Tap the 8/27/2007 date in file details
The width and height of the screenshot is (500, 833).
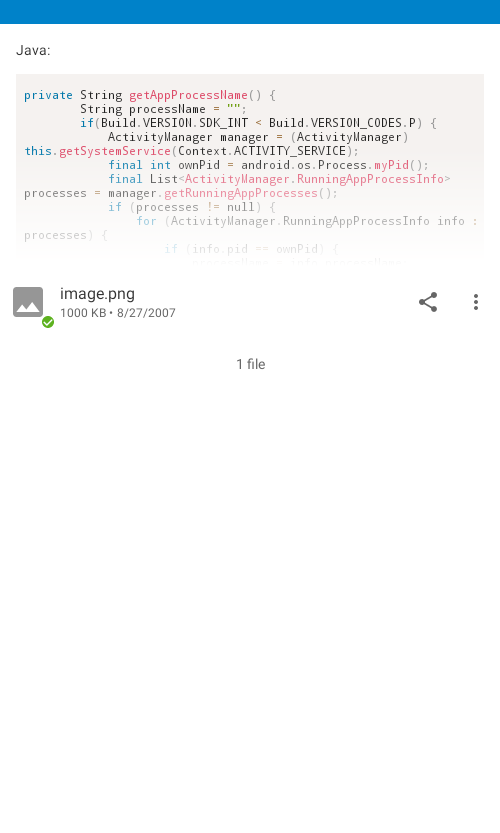tap(146, 313)
